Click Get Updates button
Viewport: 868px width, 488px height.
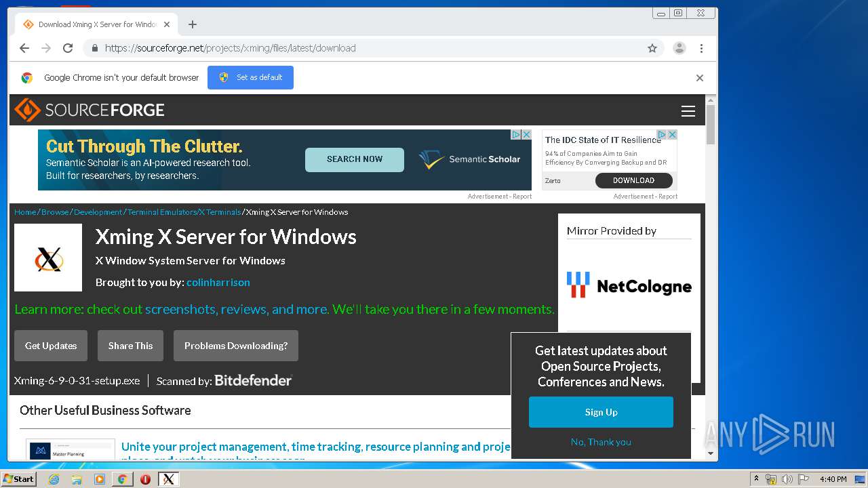[51, 346]
